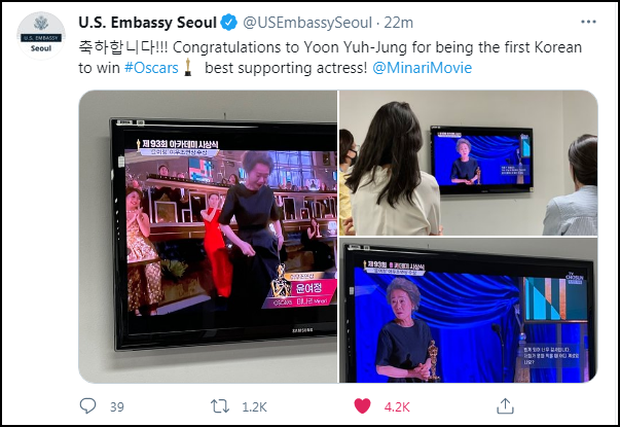Unlike the tweet via the red heart
Viewport: 620px width, 427px height.
[362, 406]
